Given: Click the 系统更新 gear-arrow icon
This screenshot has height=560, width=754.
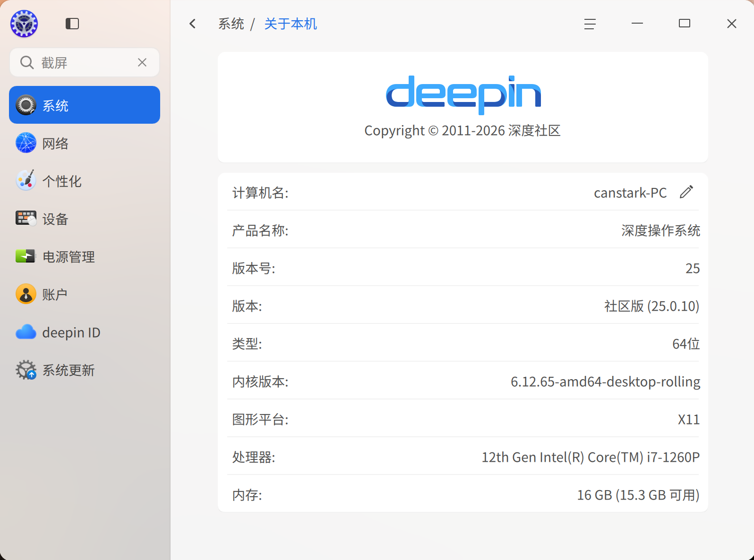Looking at the screenshot, I should point(26,370).
